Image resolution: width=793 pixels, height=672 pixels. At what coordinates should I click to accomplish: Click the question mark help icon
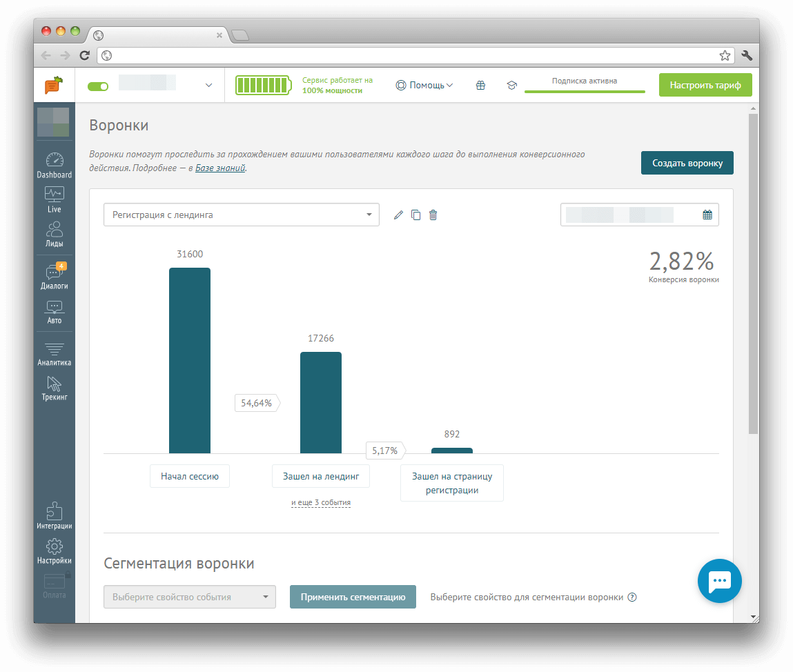pyautogui.click(x=632, y=597)
